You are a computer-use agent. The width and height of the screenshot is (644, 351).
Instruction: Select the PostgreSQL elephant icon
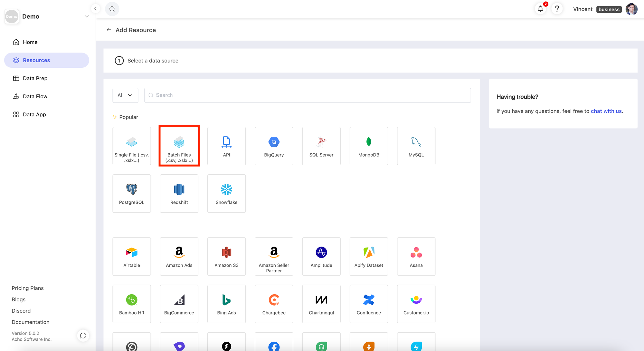[x=131, y=189]
